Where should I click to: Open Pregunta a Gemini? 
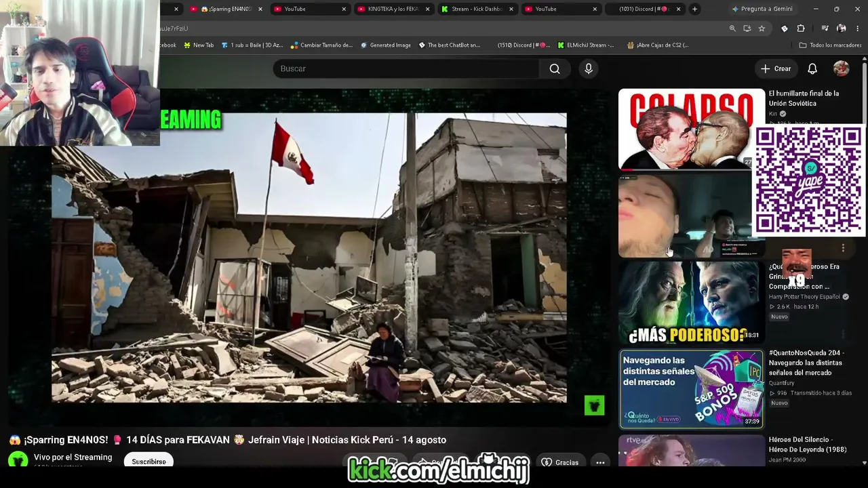pos(762,9)
